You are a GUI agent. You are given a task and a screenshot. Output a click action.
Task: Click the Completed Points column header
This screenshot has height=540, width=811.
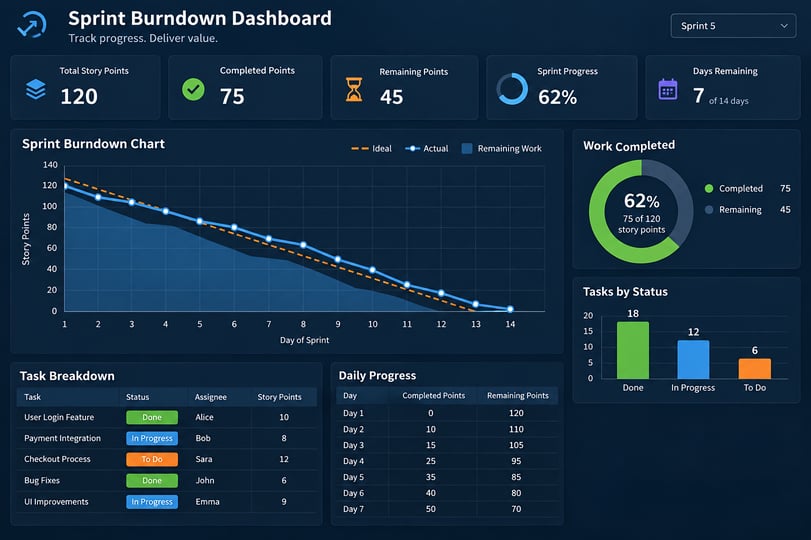pyautogui.click(x=433, y=395)
